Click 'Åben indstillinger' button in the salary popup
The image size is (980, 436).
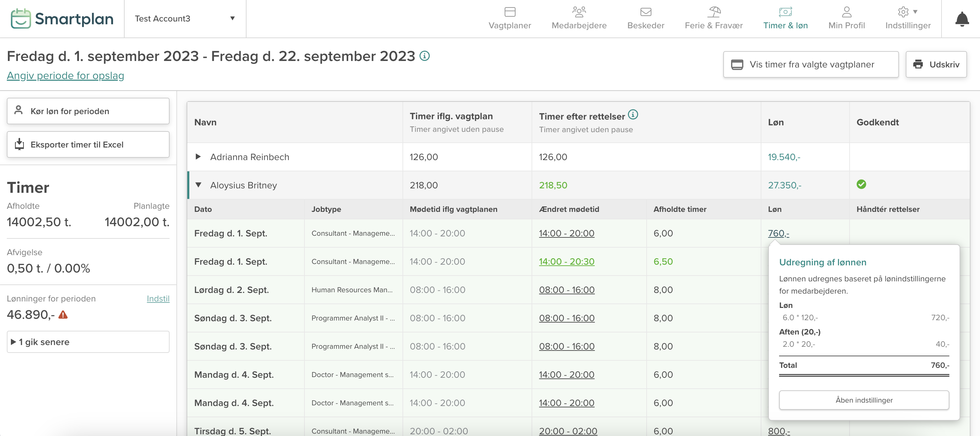pyautogui.click(x=864, y=400)
